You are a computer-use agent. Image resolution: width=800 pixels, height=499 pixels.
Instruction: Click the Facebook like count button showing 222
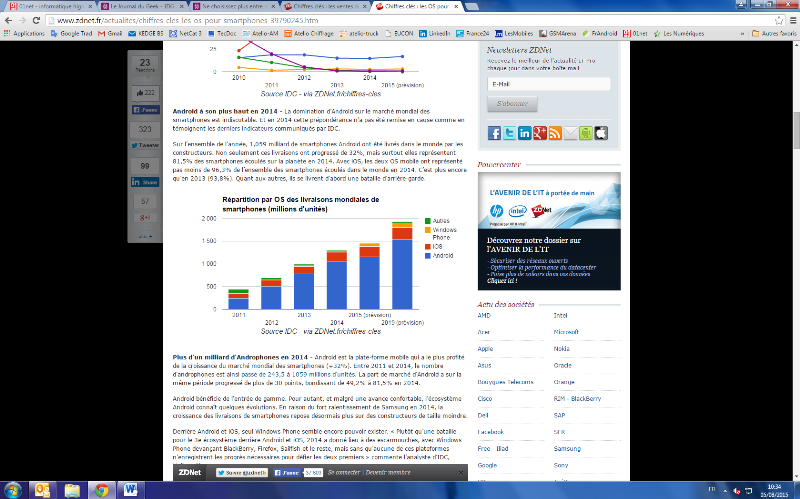[x=145, y=93]
